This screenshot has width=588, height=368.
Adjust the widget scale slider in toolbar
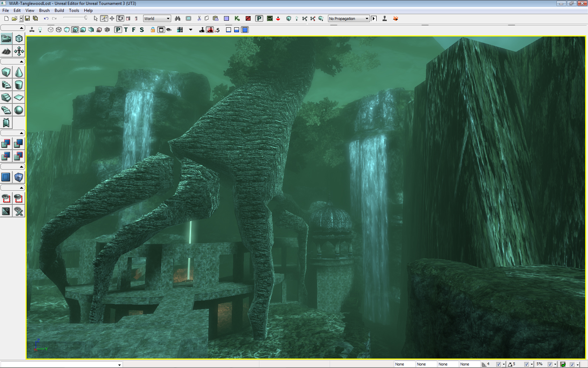[x=75, y=18]
